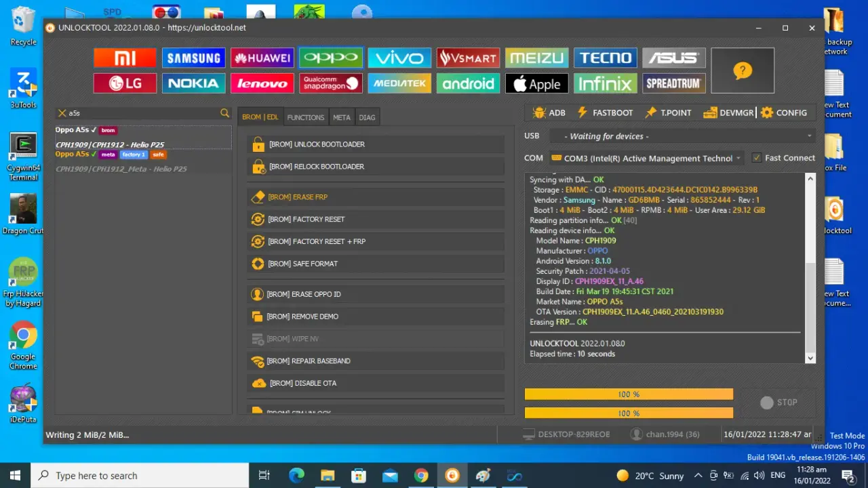Select the Meizu brand tile
Screen dimensions: 868x488
(x=536, y=58)
